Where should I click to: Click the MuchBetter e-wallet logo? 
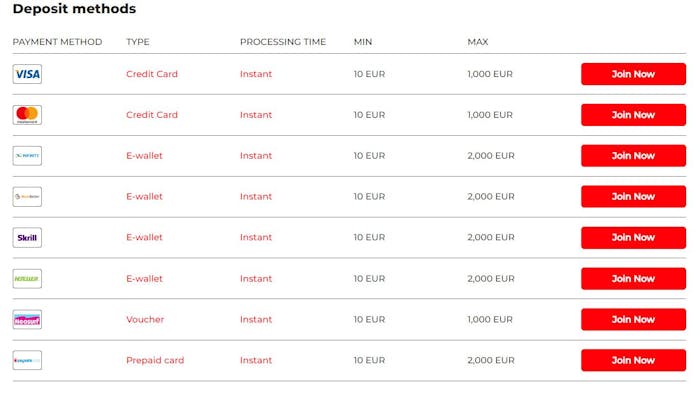(x=27, y=196)
